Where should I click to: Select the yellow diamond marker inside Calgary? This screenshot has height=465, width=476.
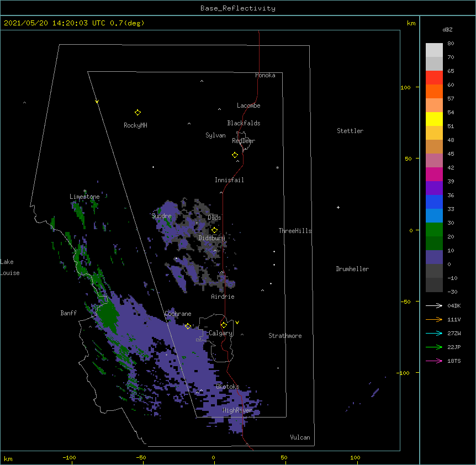point(224,325)
